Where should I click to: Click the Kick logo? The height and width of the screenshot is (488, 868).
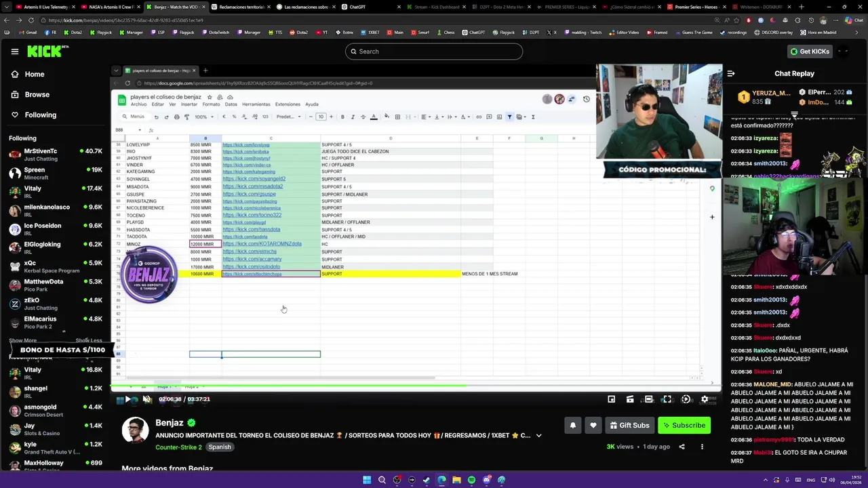tap(47, 52)
